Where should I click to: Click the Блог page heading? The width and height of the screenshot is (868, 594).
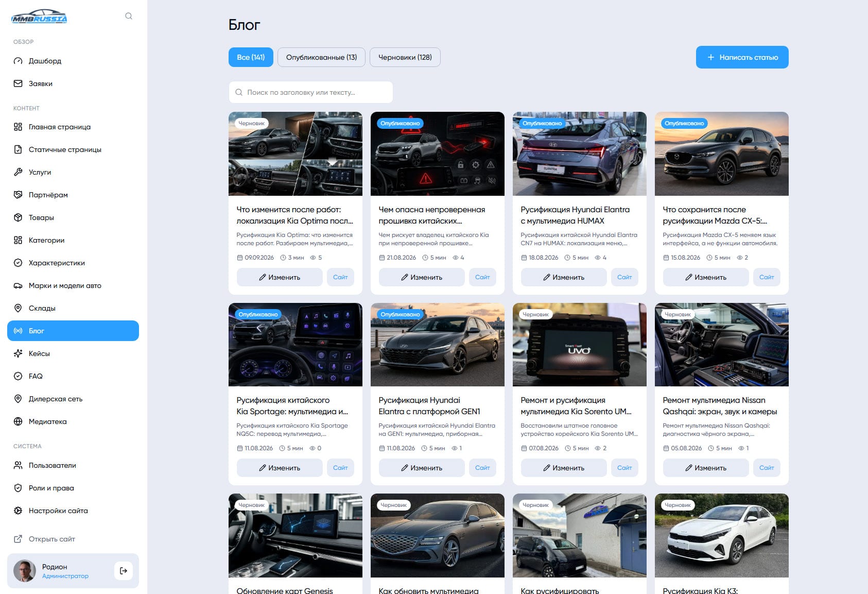coord(244,25)
